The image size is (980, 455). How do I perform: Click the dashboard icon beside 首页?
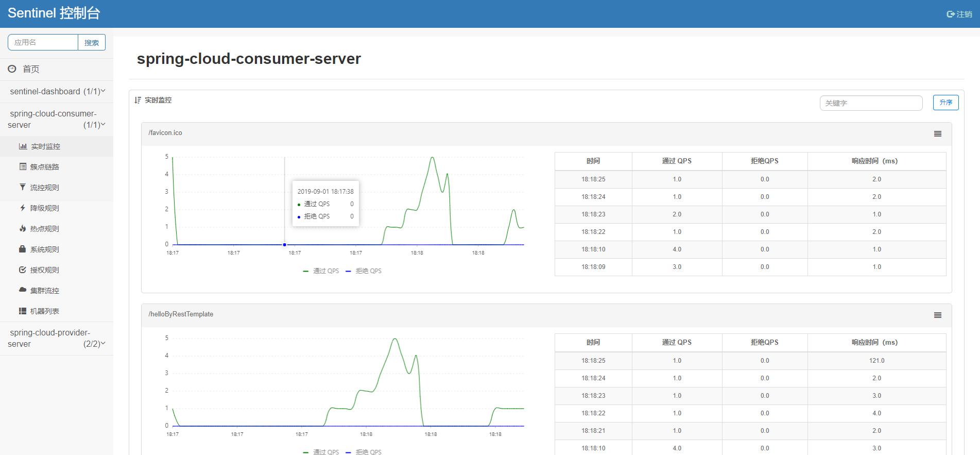click(12, 69)
